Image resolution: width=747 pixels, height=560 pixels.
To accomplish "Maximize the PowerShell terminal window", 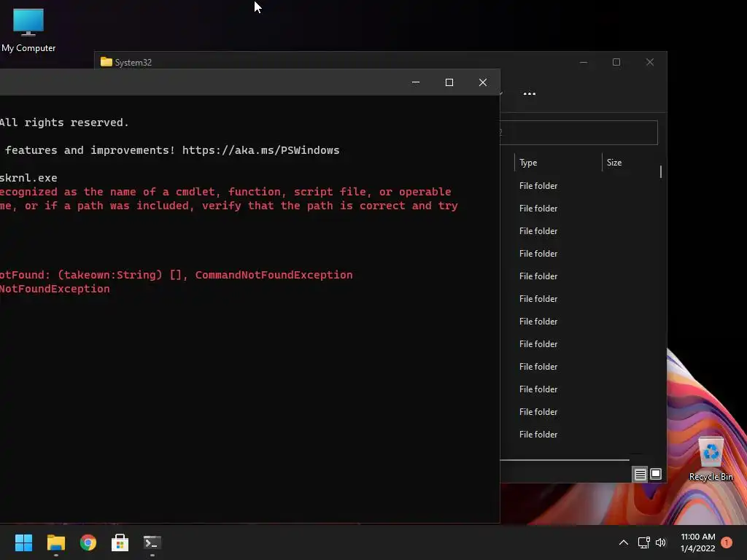I will [x=449, y=82].
